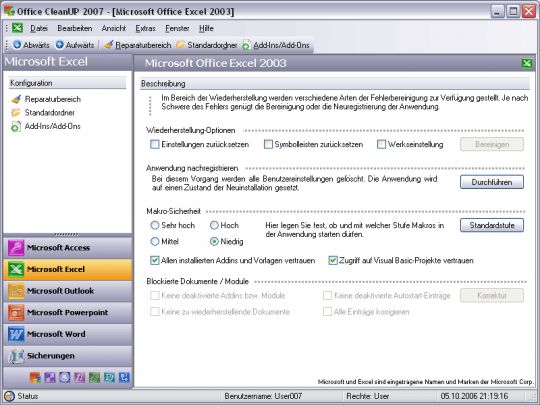Click the teal icon in bottom icon strip
This screenshot has width=540, height=405.
[x=110, y=378]
